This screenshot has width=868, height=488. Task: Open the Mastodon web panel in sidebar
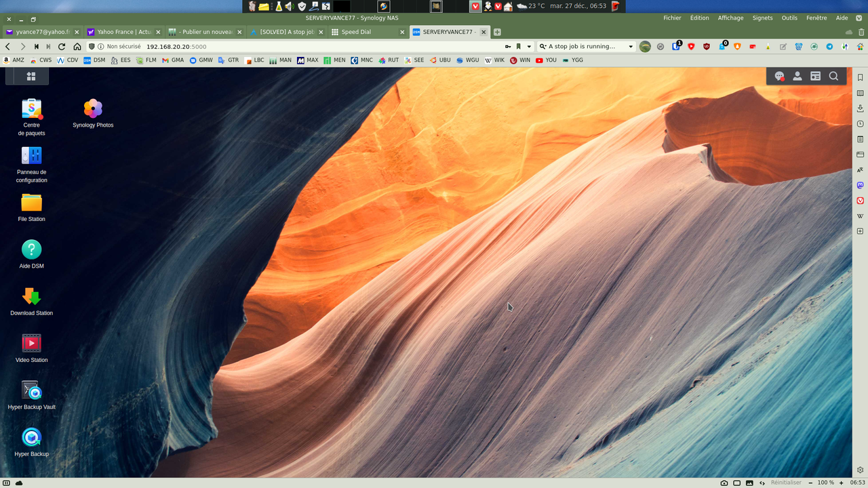860,185
